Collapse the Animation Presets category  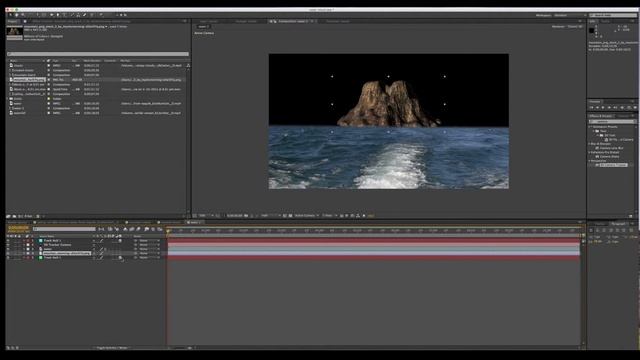pyautogui.click(x=589, y=127)
